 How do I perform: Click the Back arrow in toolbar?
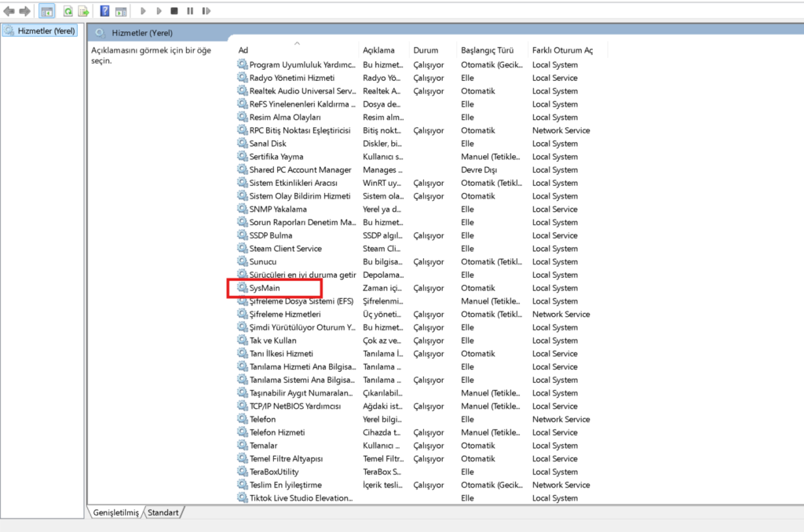click(x=9, y=11)
